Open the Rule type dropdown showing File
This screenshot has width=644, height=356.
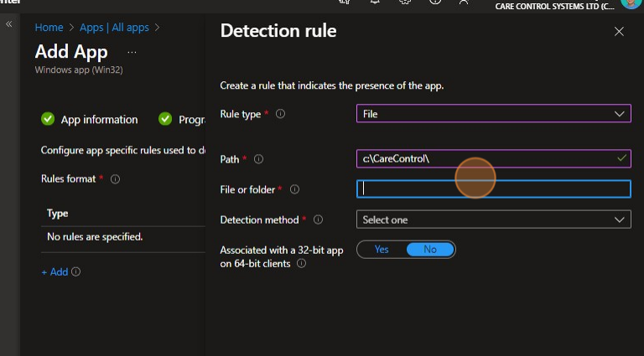(x=493, y=114)
